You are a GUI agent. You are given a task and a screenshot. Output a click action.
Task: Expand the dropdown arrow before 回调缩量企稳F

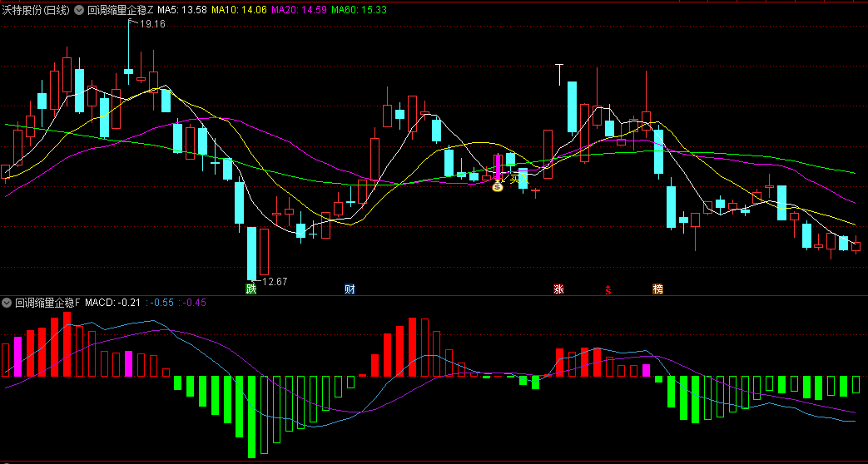click(7, 303)
